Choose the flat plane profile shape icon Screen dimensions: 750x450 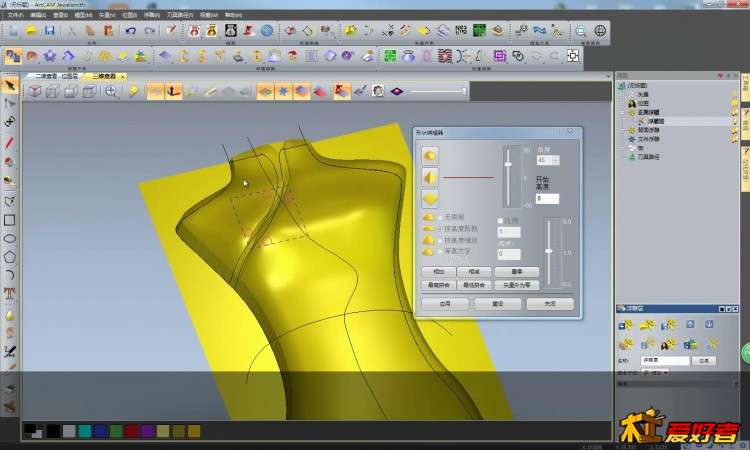pyautogui.click(x=429, y=197)
